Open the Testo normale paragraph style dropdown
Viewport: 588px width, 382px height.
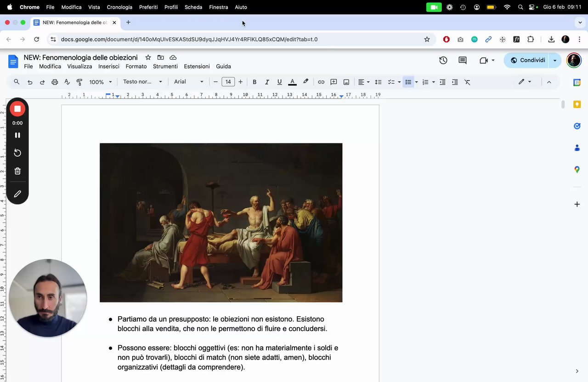point(142,82)
